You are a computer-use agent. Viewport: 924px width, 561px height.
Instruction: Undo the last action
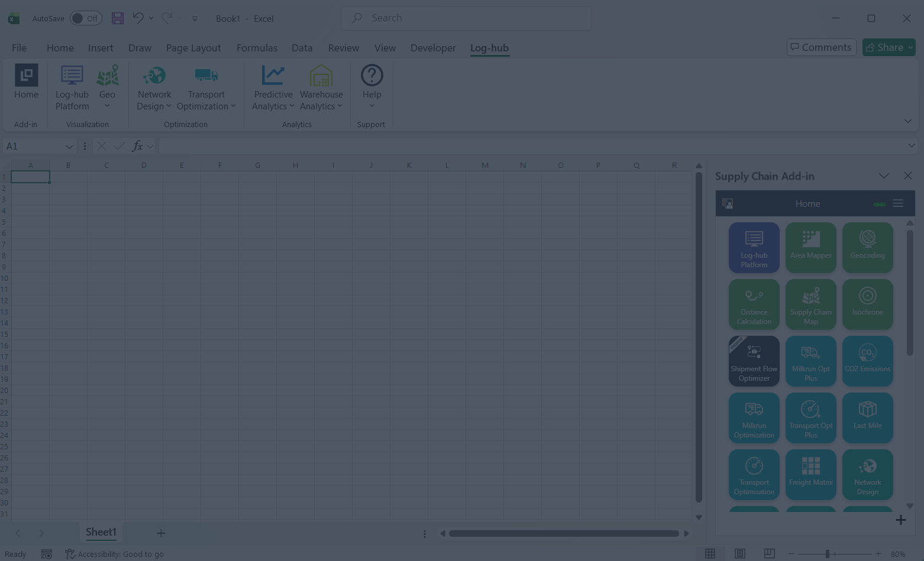pos(138,18)
